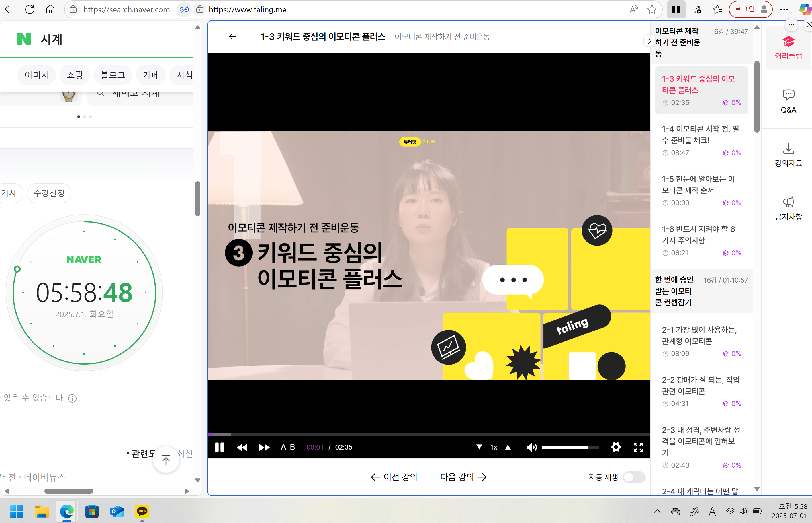The height and width of the screenshot is (523, 812).
Task: Open video player settings gear
Action: (615, 447)
